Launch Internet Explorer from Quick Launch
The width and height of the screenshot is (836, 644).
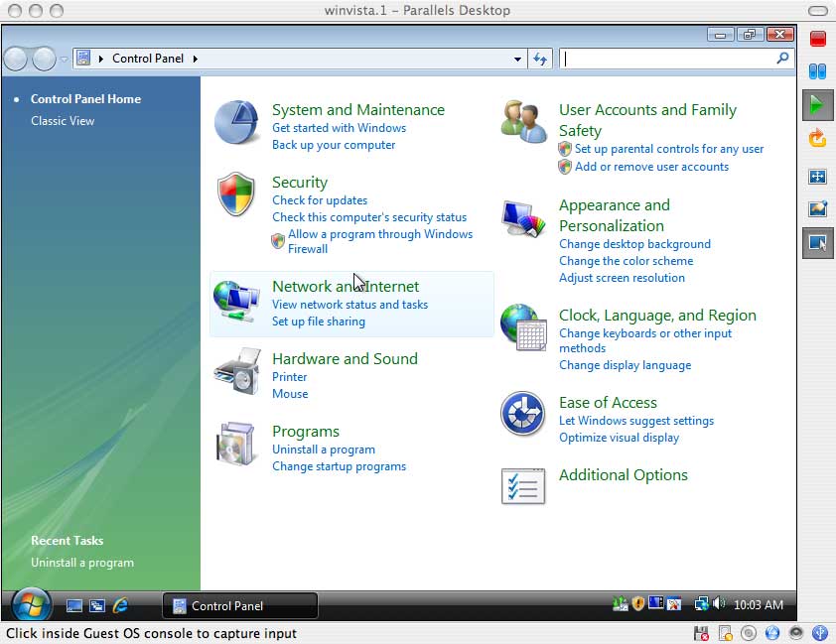tap(120, 605)
